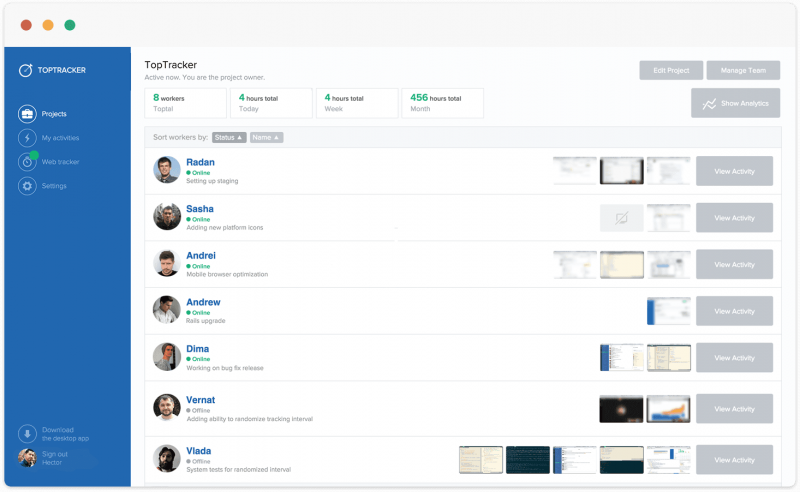Viewport: 800px width, 492px height.
Task: Click the Show Analytics chart icon
Action: click(709, 104)
